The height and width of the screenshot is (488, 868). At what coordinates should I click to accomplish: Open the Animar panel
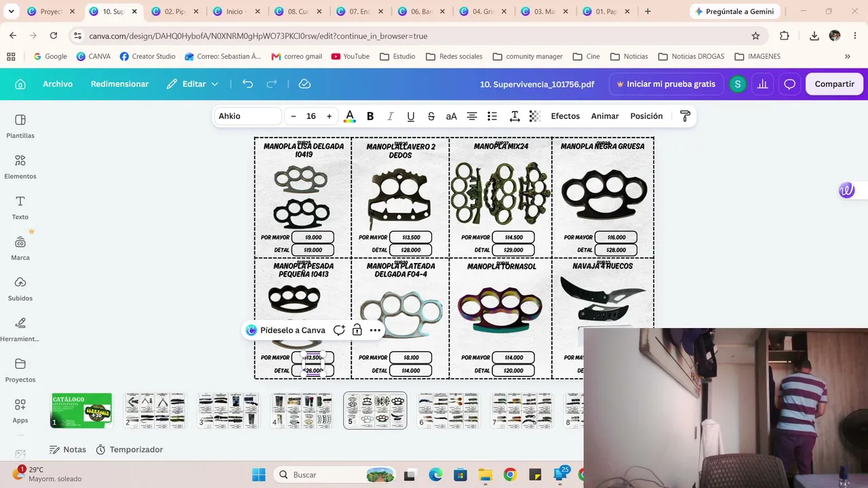(x=605, y=117)
